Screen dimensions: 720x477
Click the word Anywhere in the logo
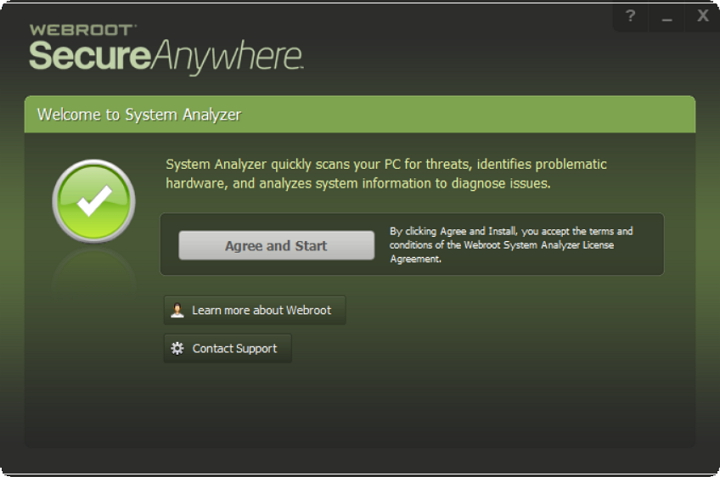pos(227,56)
